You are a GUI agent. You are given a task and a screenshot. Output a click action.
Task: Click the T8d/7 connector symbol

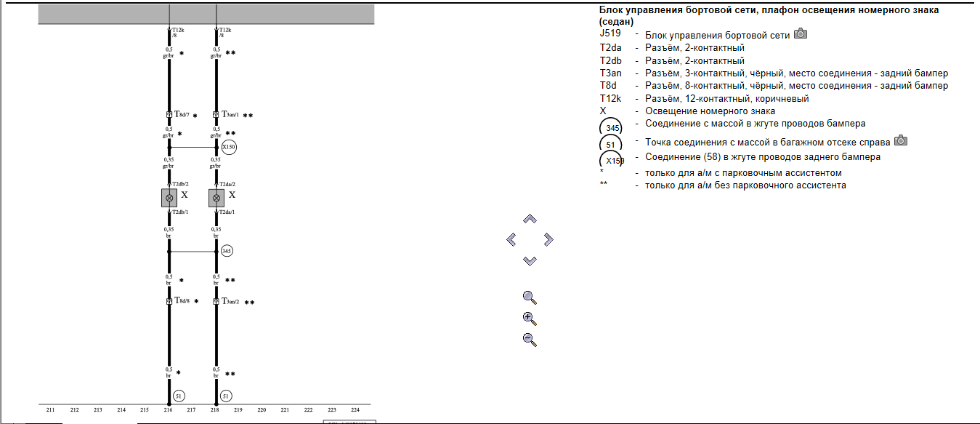[x=169, y=115]
